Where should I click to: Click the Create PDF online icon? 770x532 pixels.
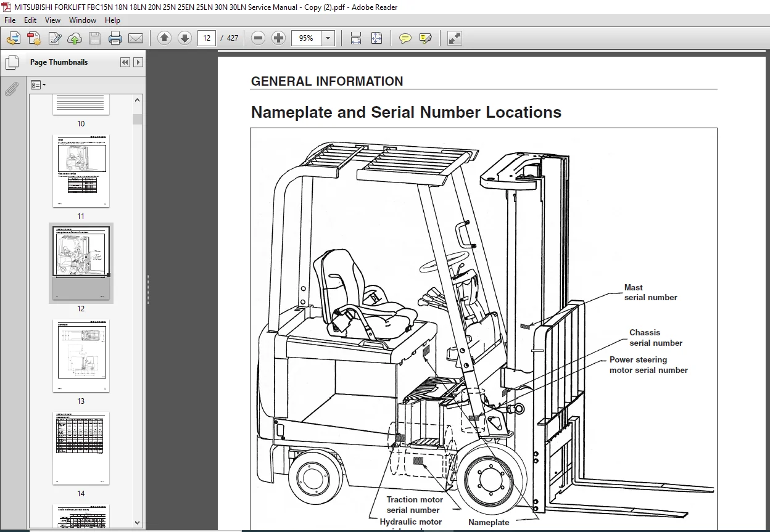click(34, 38)
